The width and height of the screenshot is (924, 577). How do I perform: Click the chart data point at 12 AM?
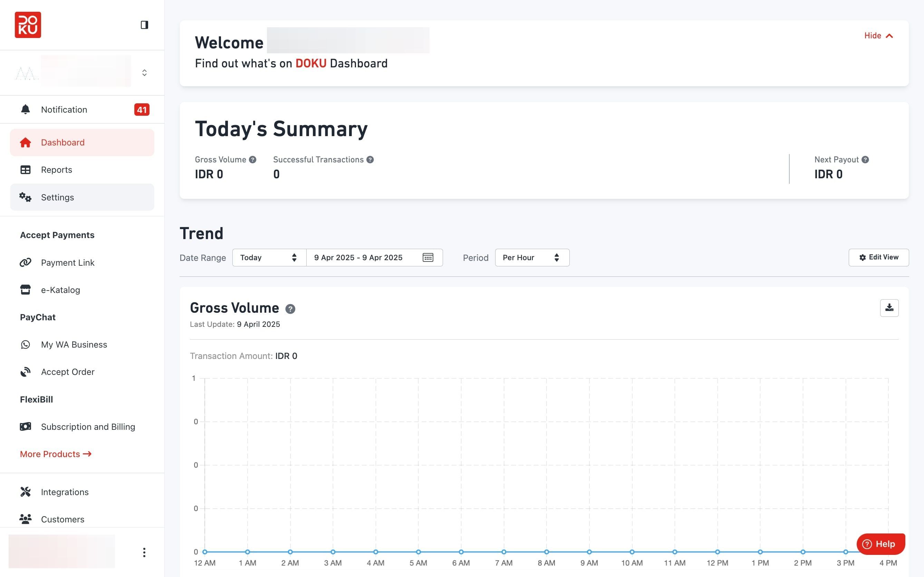tap(205, 552)
